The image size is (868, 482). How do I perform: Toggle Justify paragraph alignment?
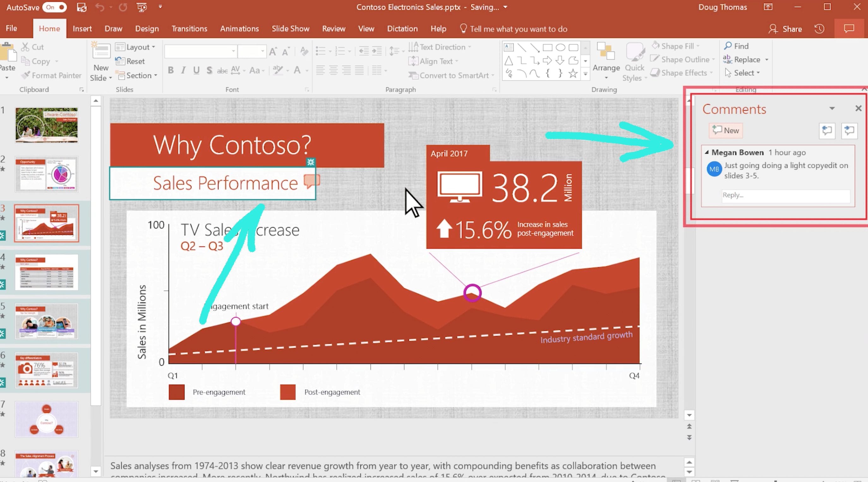pyautogui.click(x=359, y=70)
